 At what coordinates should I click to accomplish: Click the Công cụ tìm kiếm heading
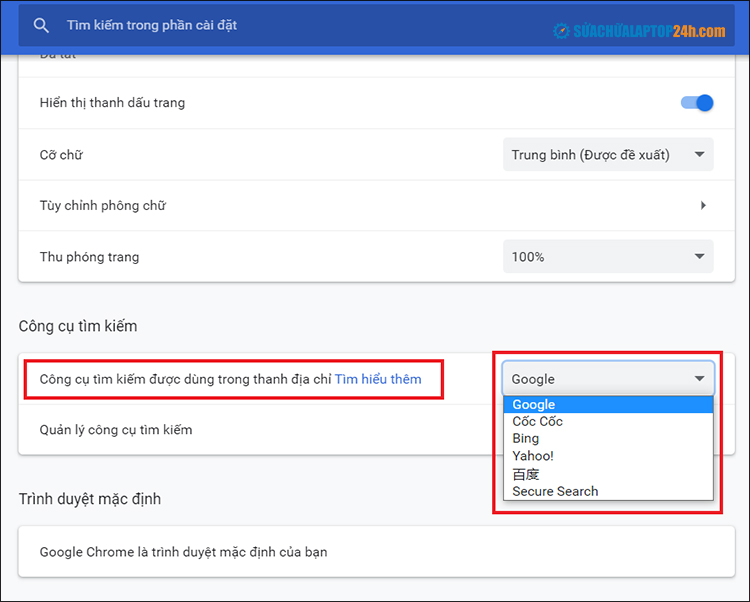point(78,326)
